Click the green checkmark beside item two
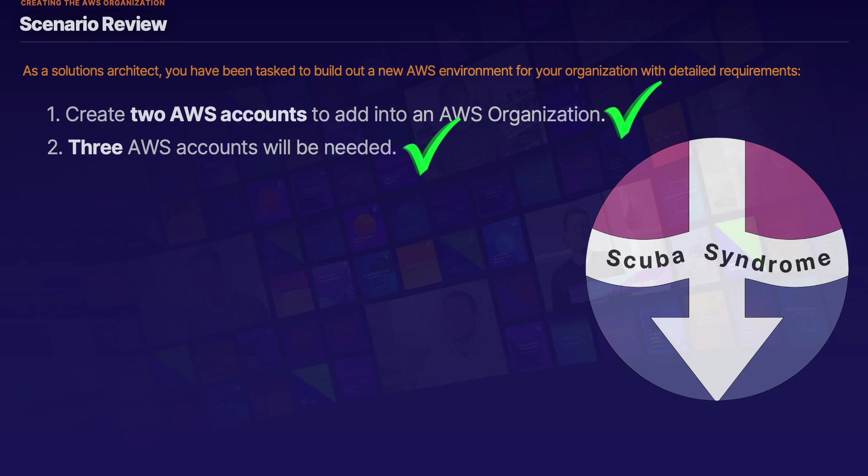The image size is (868, 476). point(432,146)
